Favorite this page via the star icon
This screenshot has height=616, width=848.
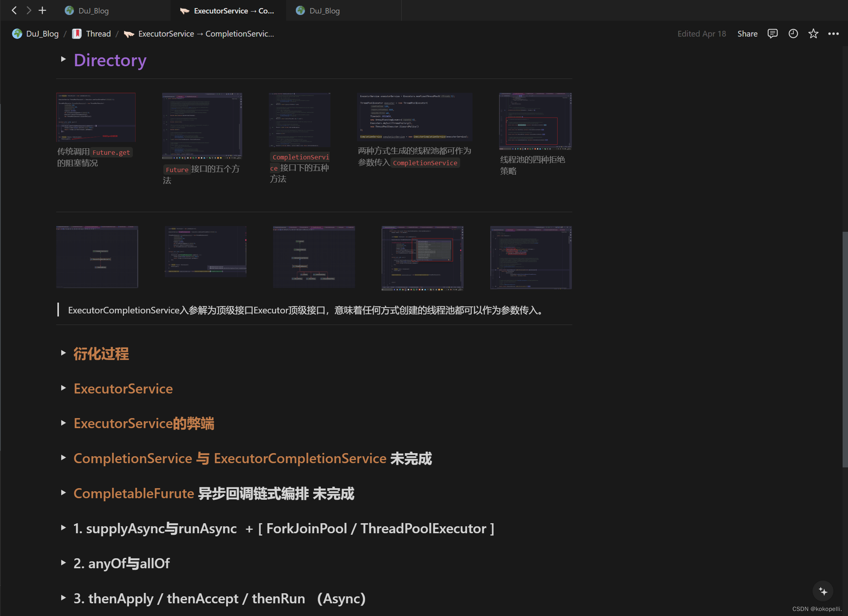813,33
